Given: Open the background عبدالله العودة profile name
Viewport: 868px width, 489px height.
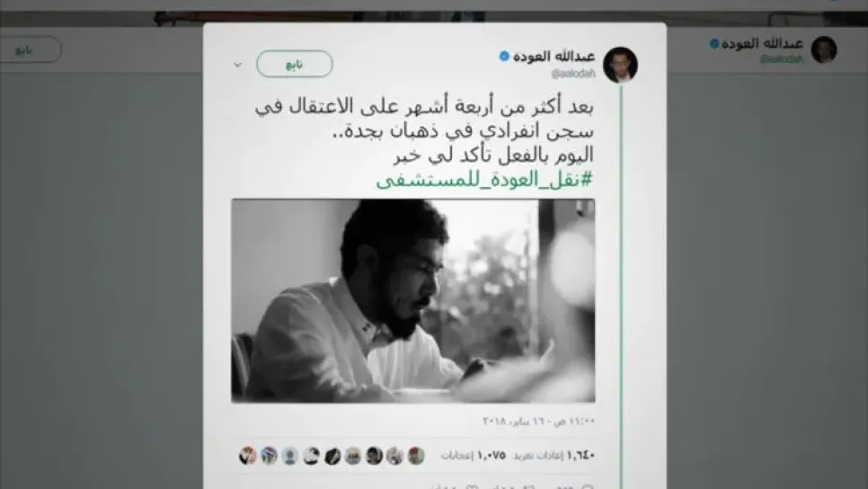Looking at the screenshot, I should pos(762,43).
